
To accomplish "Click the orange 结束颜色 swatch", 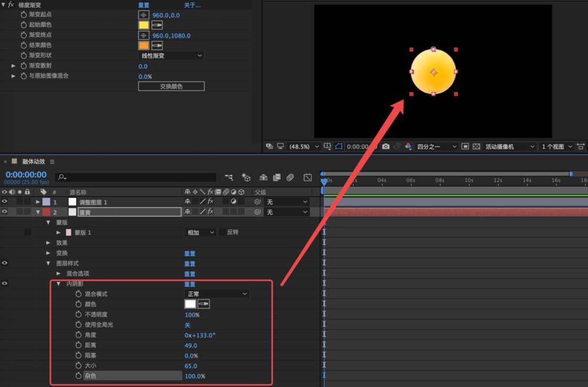I will (143, 45).
